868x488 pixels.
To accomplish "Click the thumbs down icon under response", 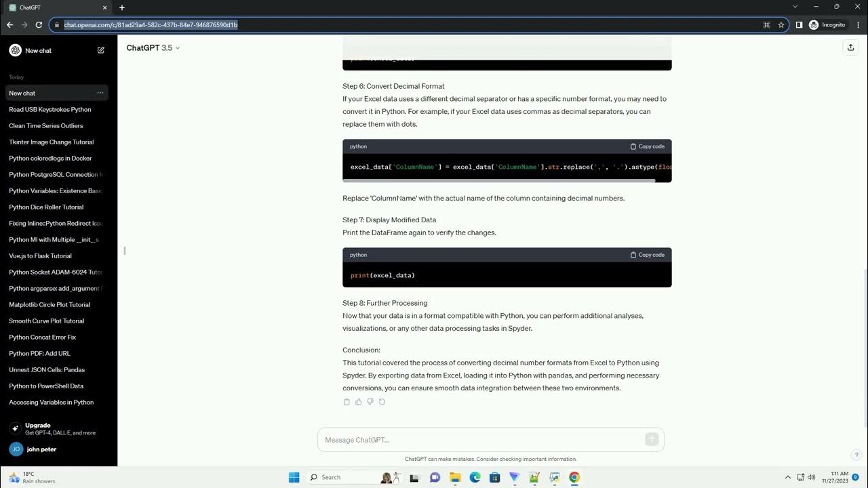I will (370, 402).
